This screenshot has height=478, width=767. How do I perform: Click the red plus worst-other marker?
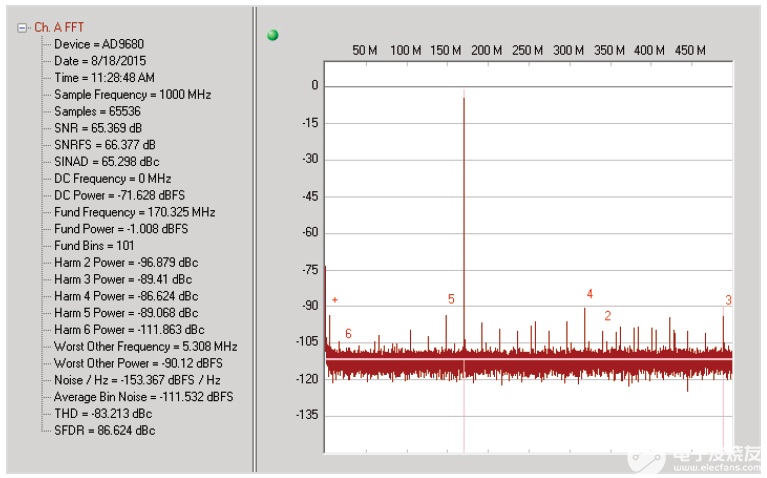[335, 300]
